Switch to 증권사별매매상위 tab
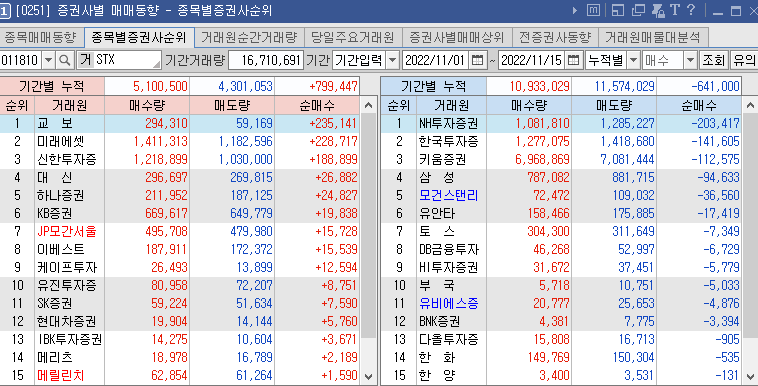Screen dimensions: 758x386 pos(457,37)
